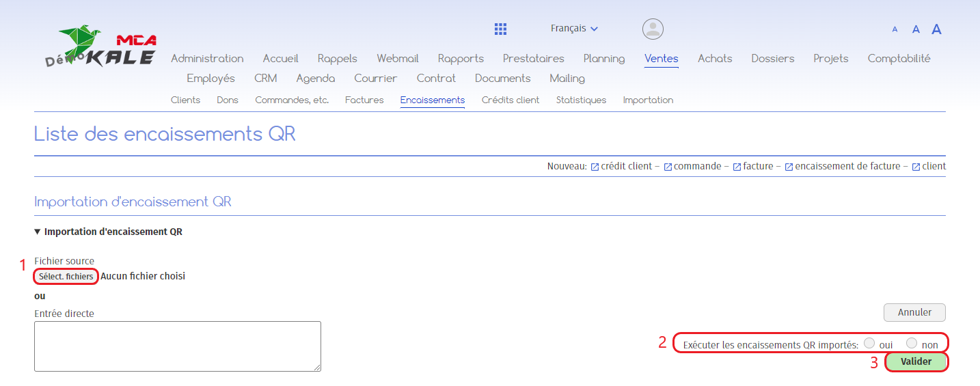980x386 pixels.
Task: Go to Statistiques submenu
Action: (x=581, y=100)
